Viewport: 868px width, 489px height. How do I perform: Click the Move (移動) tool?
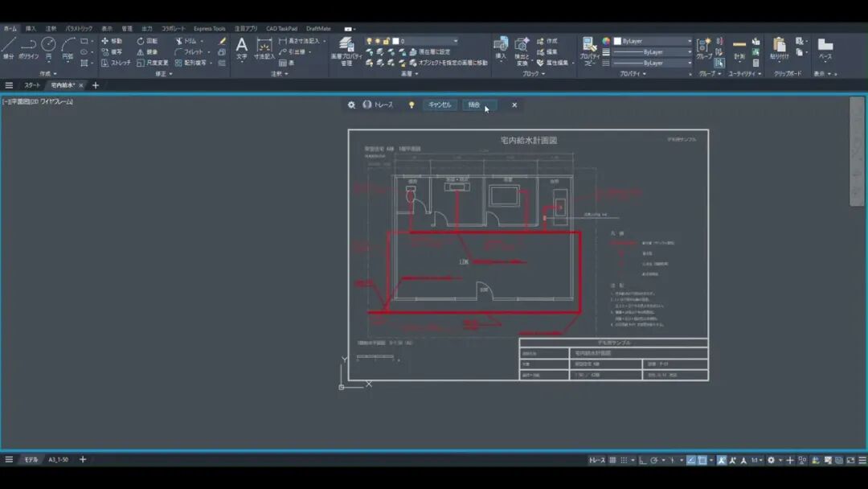pos(112,41)
